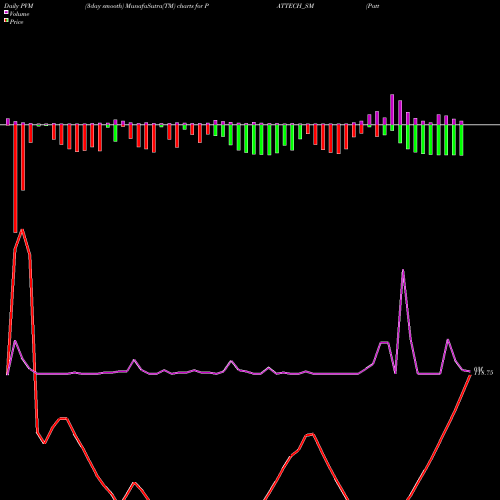Click the price value label 918.75
500x500 pixels.
click(483, 372)
